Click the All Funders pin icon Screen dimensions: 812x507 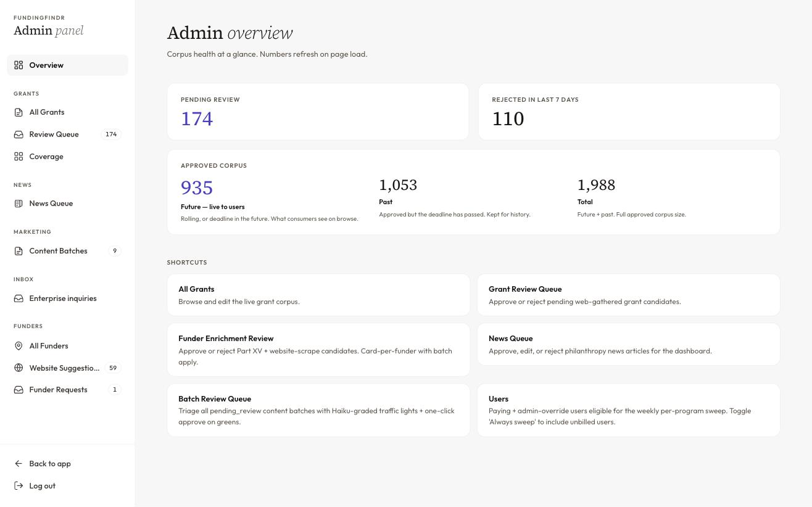[x=19, y=346]
